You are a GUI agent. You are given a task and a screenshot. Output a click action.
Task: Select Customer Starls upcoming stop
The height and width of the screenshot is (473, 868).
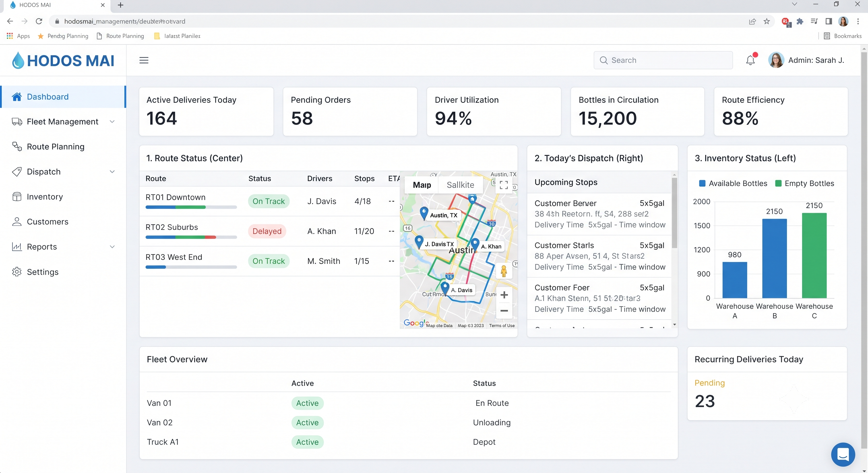[599, 256]
